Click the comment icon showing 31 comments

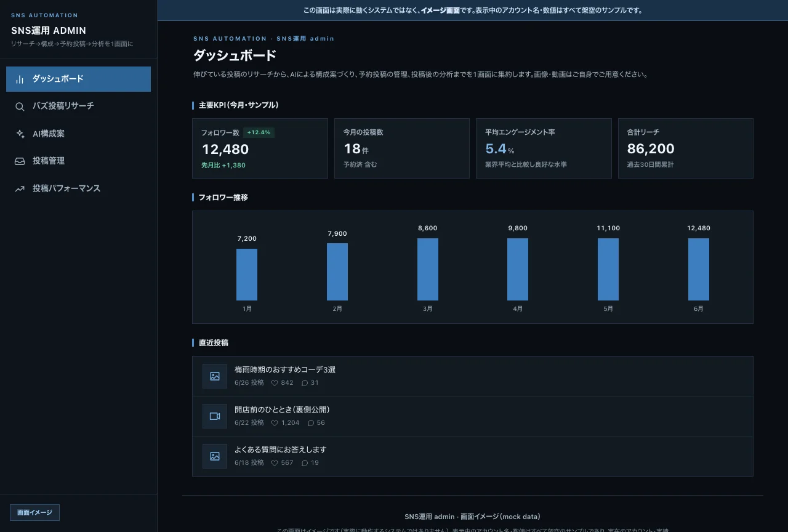305,383
